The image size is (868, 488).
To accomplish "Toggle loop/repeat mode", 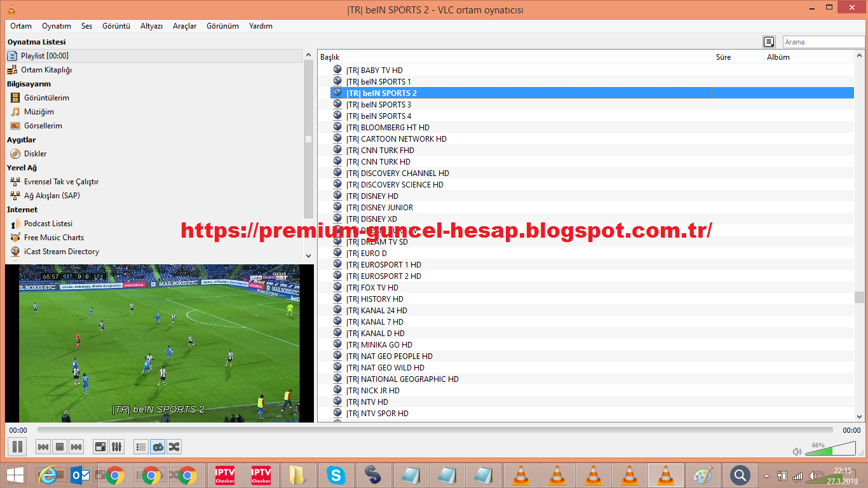I will 158,447.
